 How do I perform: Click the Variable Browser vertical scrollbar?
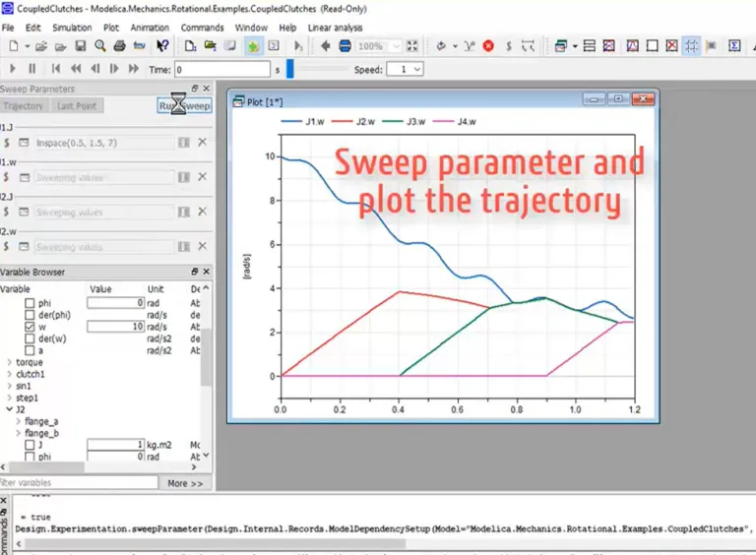(x=206, y=357)
